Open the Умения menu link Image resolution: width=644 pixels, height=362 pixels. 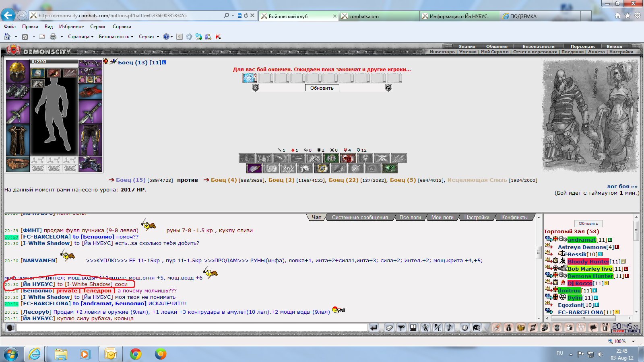click(x=468, y=51)
